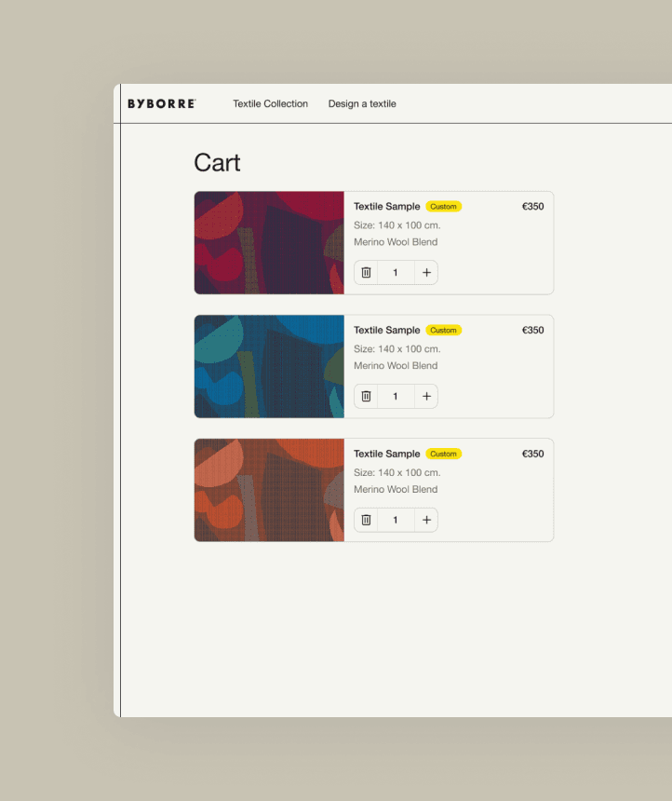Delete the red textile sample using its trash icon
The image size is (672, 801).
[366, 272]
